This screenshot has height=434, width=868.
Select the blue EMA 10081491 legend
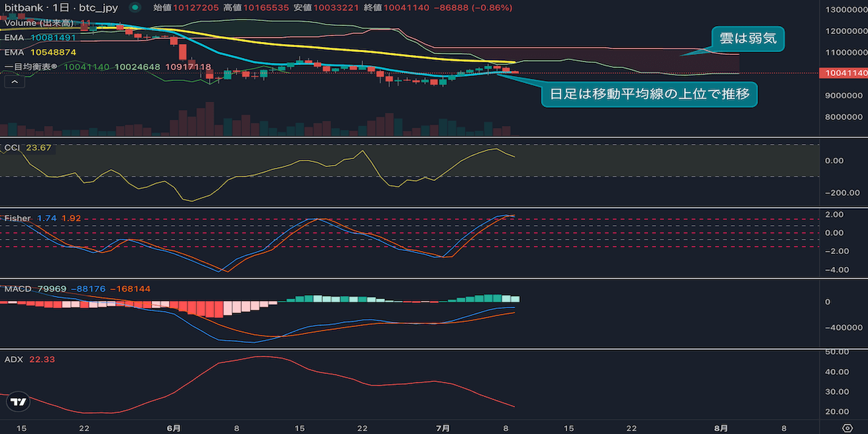point(41,38)
